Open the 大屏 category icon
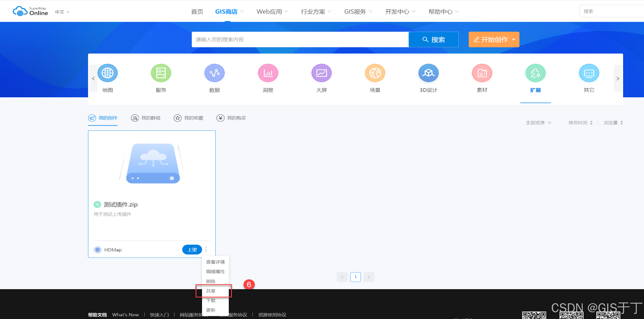This screenshot has width=644, height=319. (x=322, y=73)
